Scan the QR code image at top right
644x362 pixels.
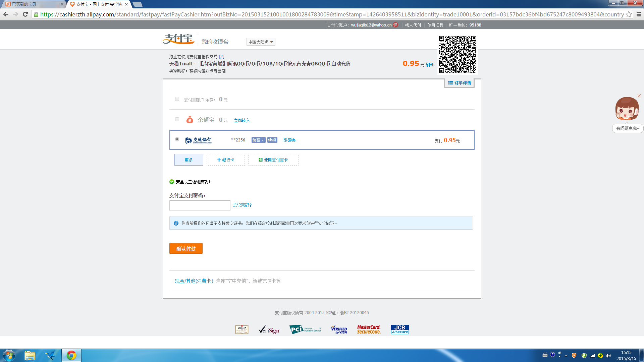point(458,55)
